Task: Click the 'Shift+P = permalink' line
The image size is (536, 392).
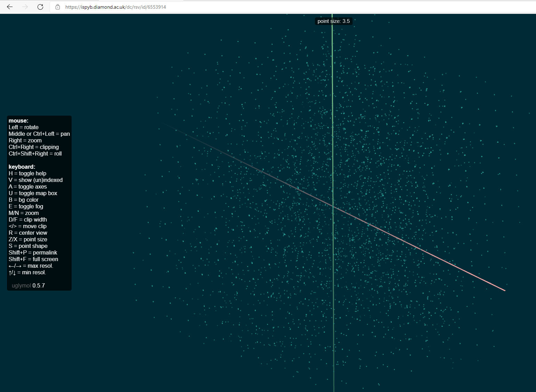Action: point(33,253)
